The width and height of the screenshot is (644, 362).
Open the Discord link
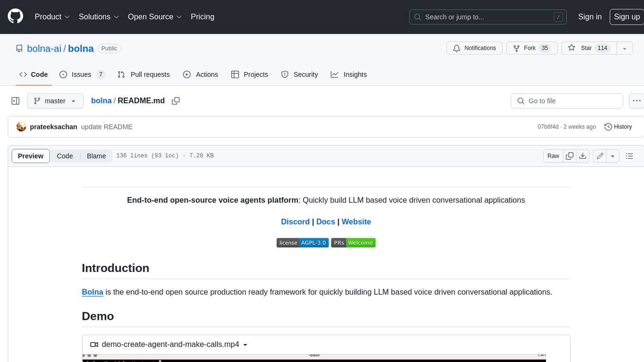click(295, 222)
